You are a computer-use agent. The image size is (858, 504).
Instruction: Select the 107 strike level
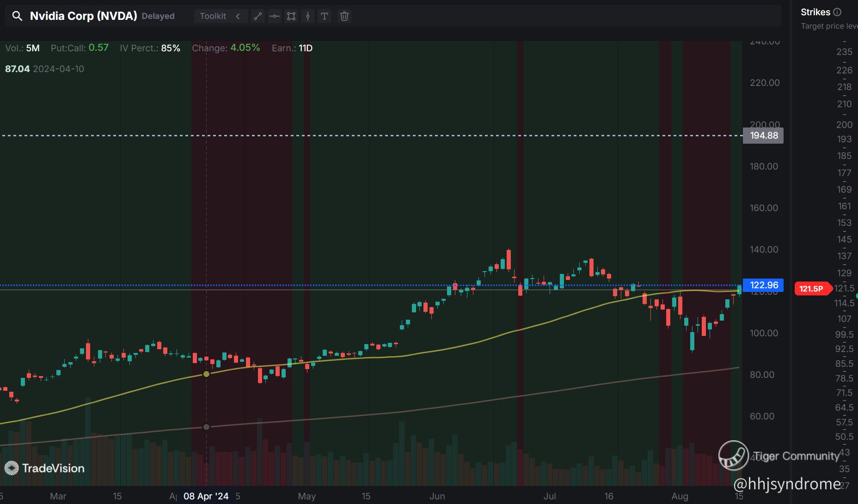tap(844, 319)
